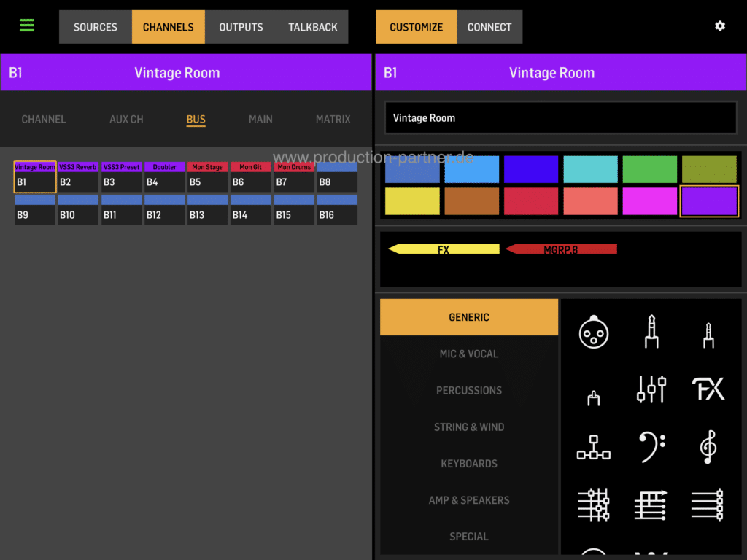Select bus B2 VSS3 Reverb
Image resolution: width=747 pixels, height=560 pixels.
click(x=77, y=177)
